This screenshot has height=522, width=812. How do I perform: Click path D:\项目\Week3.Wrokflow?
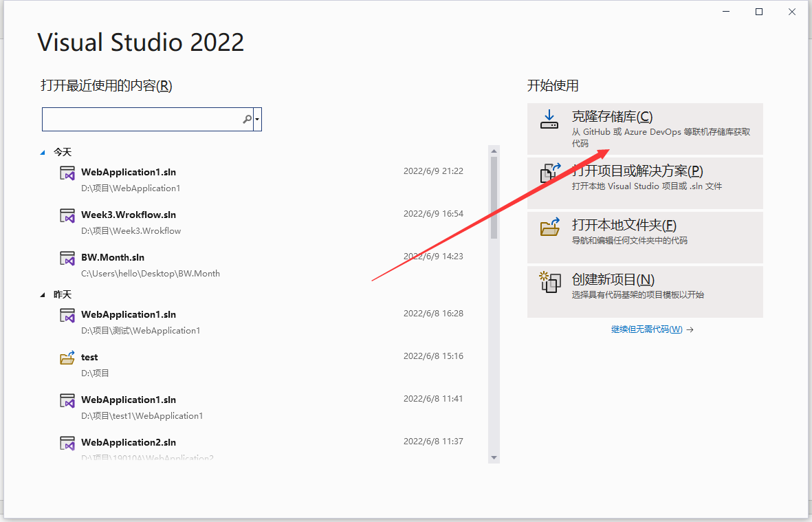pos(131,231)
